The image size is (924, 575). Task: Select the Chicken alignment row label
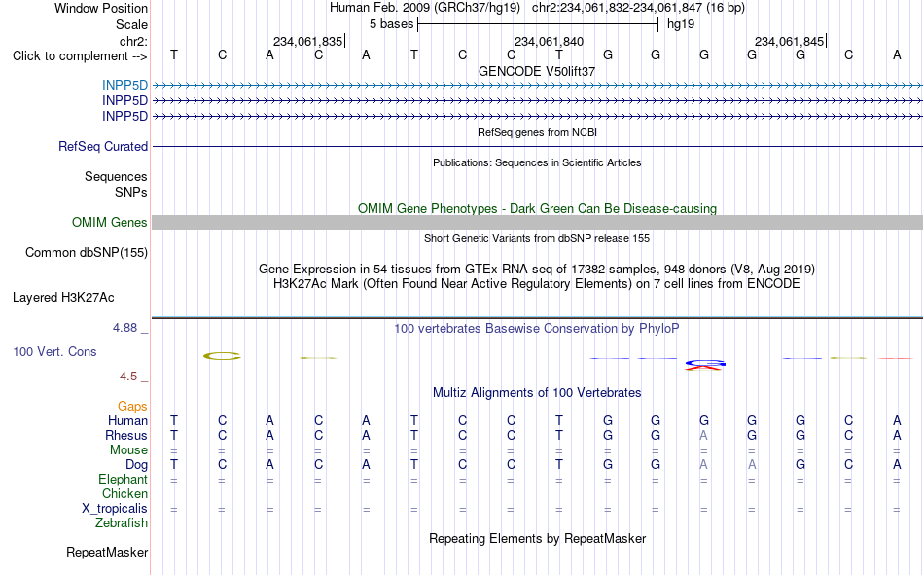pyautogui.click(x=124, y=493)
